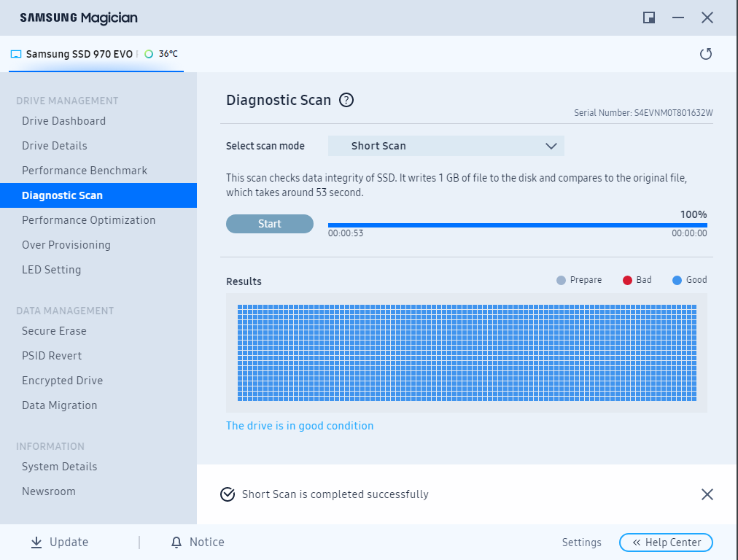The height and width of the screenshot is (560, 738).
Task: Click the Samsung Magician title logo
Action: [79, 18]
